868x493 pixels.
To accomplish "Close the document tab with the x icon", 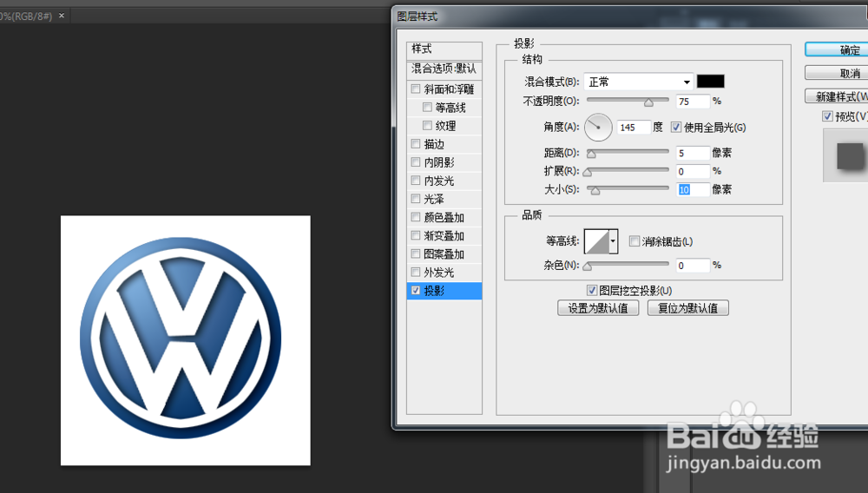I will coord(62,16).
